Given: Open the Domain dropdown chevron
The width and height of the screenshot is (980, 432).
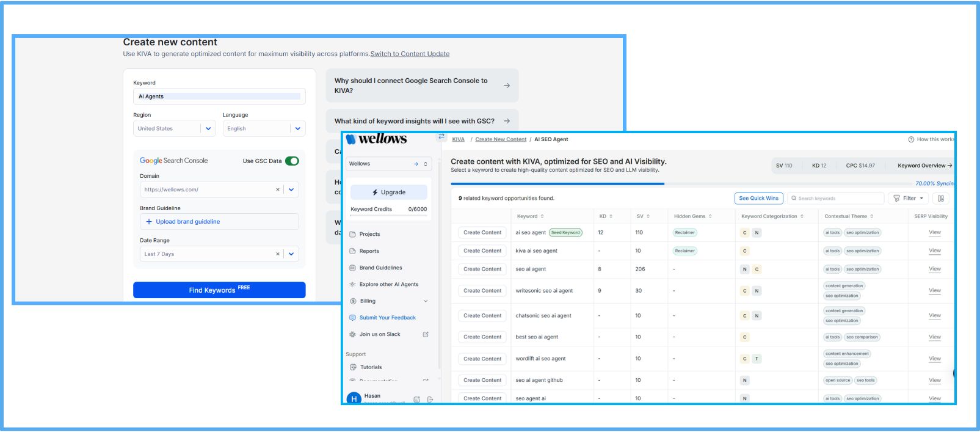Looking at the screenshot, I should click(x=291, y=189).
